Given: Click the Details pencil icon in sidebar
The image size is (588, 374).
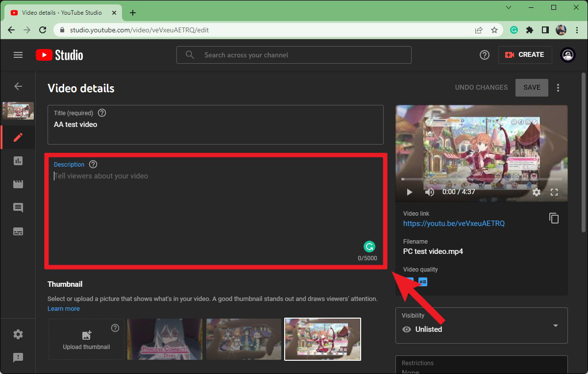Looking at the screenshot, I should 18,137.
